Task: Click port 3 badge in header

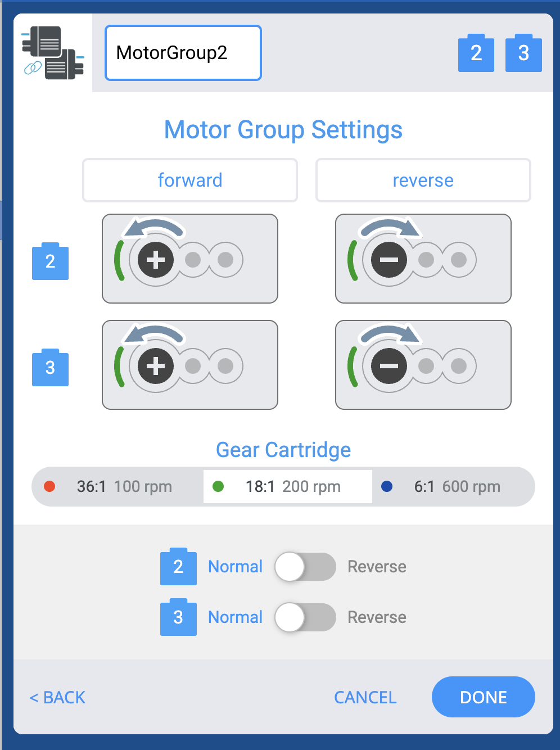Action: pos(523,53)
